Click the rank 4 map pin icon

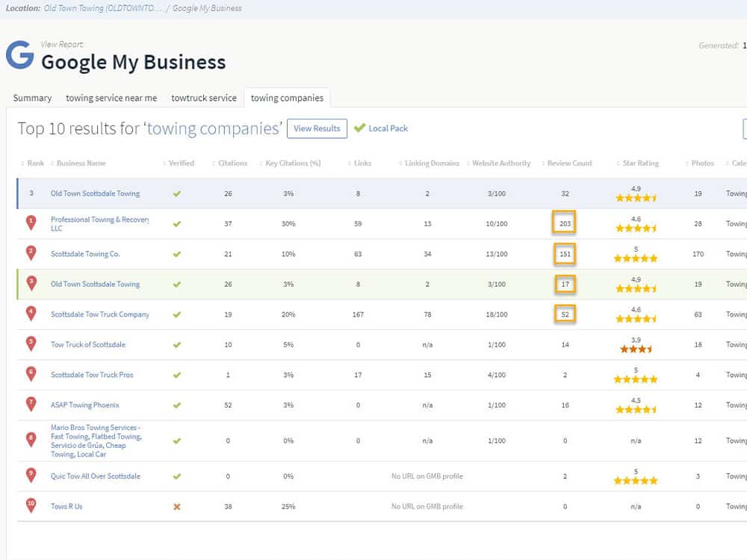[31, 314]
